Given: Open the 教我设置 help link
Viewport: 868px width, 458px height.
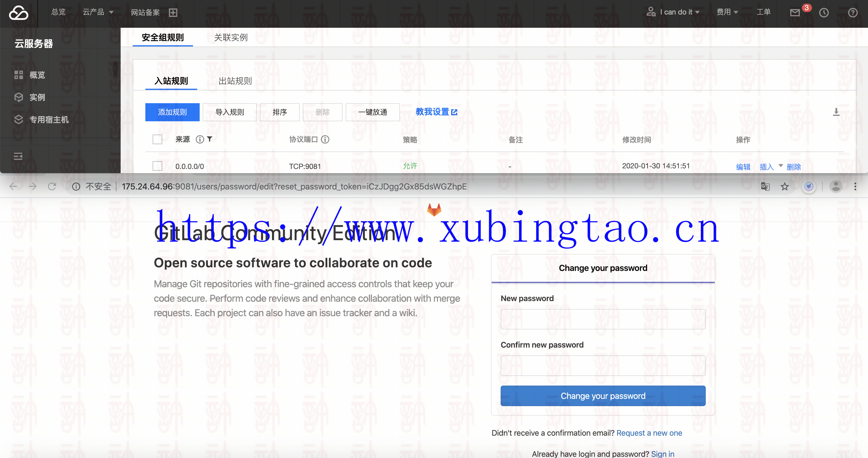Looking at the screenshot, I should pos(436,112).
